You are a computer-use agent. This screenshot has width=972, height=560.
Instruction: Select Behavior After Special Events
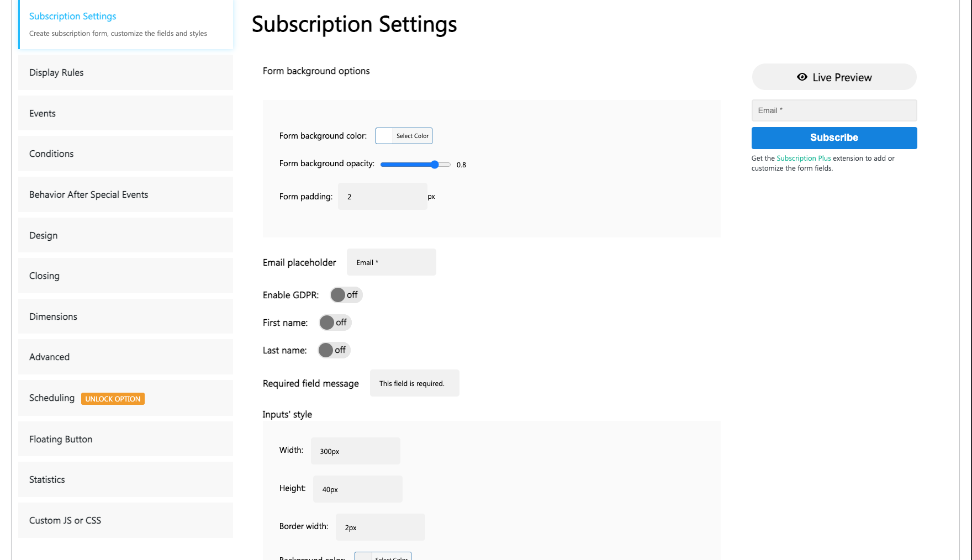[125, 194]
